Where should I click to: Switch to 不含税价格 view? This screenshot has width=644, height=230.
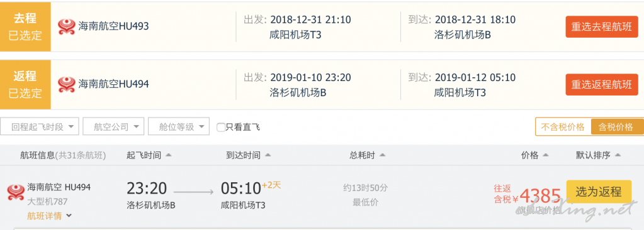pyautogui.click(x=563, y=127)
